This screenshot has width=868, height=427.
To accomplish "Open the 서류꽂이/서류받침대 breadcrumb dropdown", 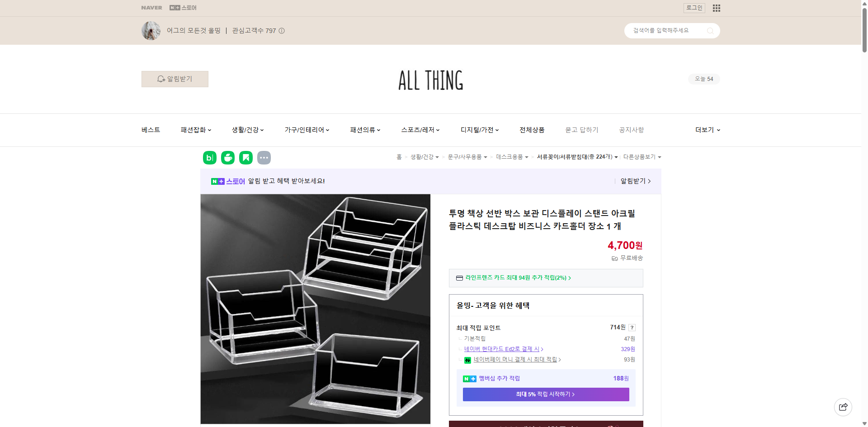I will (616, 157).
